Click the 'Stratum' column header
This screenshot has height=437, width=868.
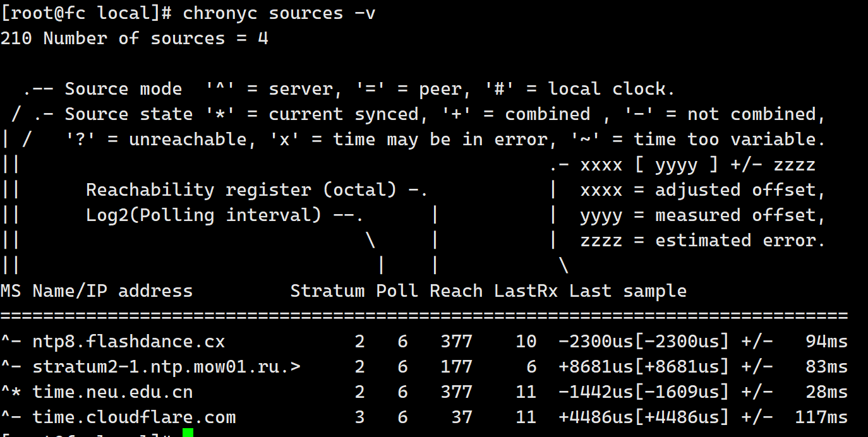(327, 291)
